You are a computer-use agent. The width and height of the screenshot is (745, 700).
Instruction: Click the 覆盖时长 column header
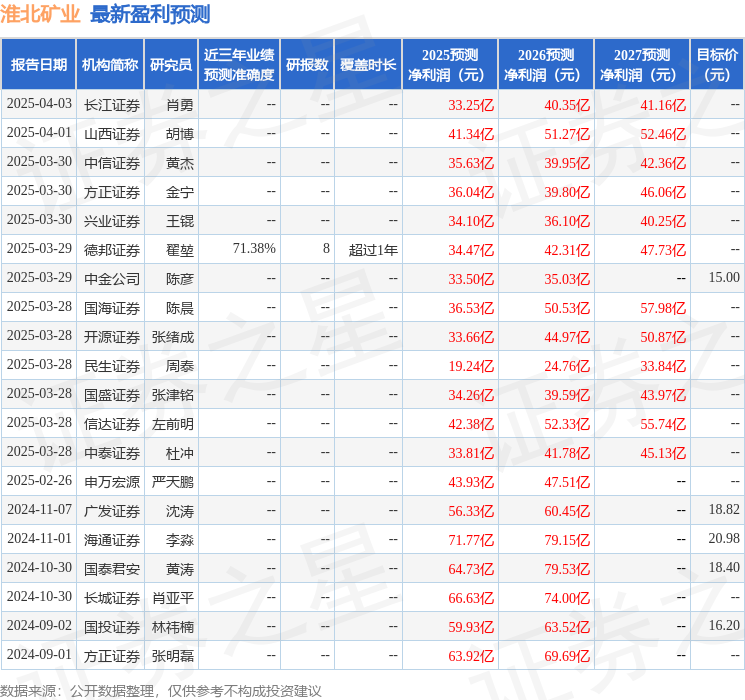point(368,65)
